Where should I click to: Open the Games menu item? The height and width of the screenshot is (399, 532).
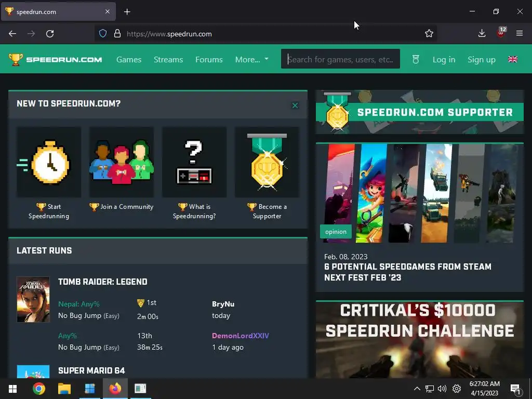click(x=129, y=59)
